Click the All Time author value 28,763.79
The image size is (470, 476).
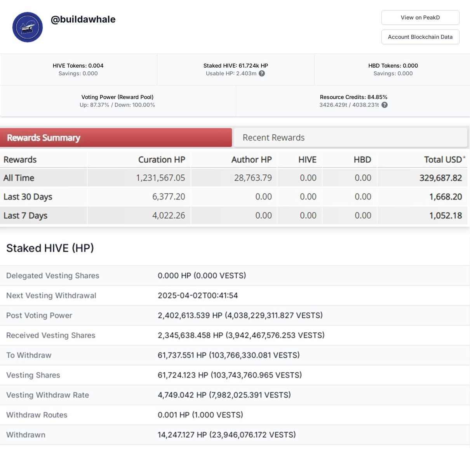(x=253, y=178)
